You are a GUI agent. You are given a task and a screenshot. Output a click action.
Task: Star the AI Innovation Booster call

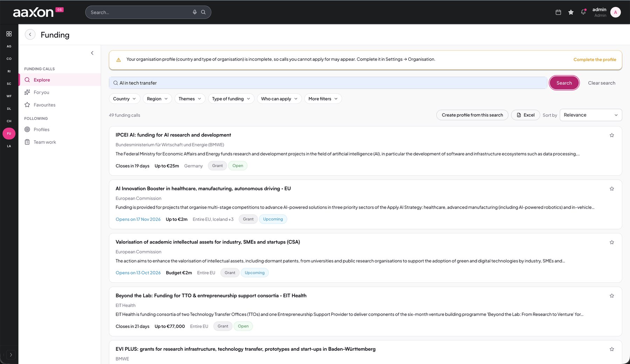pyautogui.click(x=612, y=189)
